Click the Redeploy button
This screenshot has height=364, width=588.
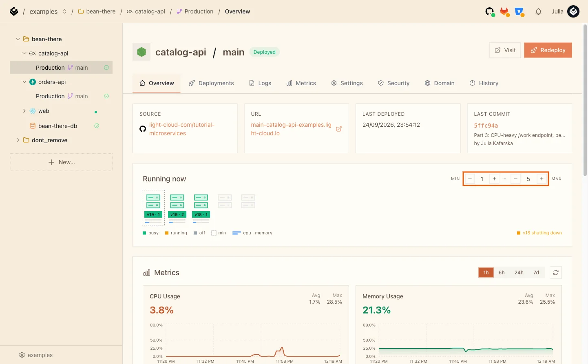548,50
